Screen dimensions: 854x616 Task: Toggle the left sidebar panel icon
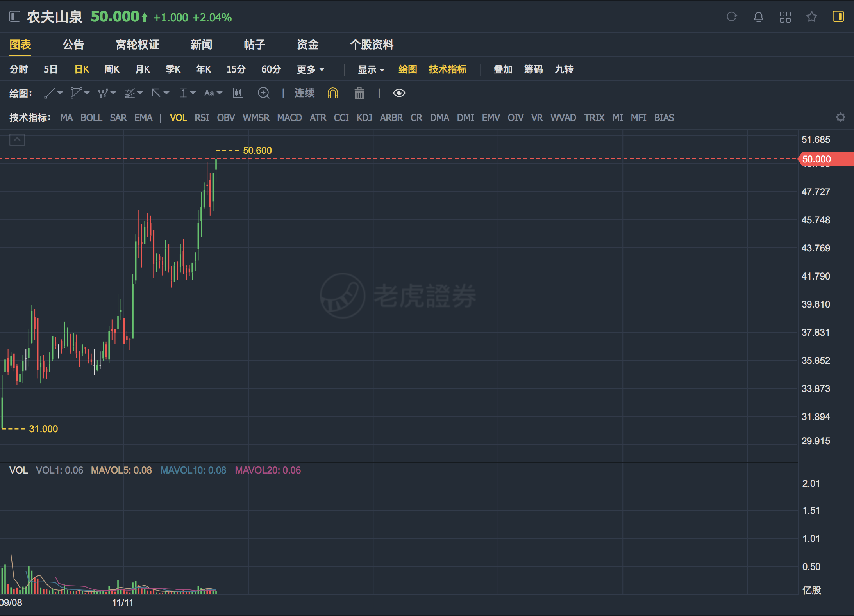(14, 17)
